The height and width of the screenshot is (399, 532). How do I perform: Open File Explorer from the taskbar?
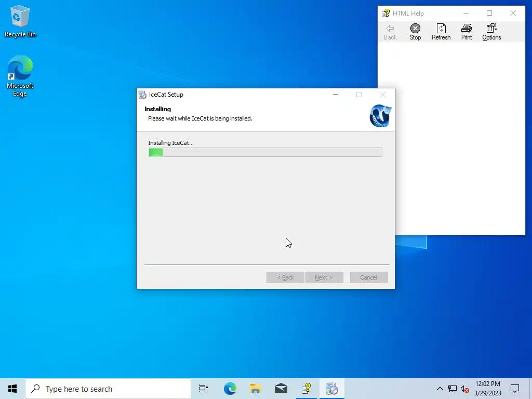coord(255,389)
